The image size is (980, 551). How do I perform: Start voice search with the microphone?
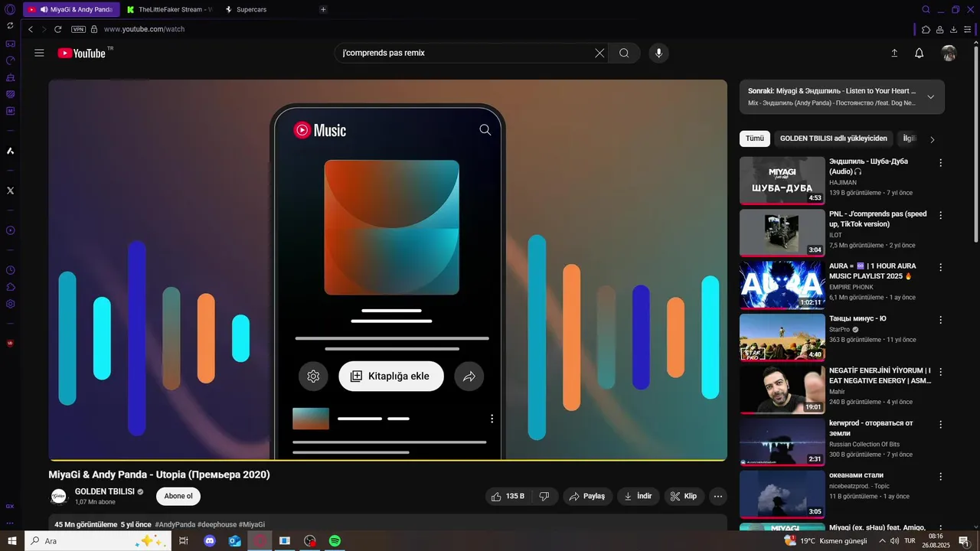point(658,53)
